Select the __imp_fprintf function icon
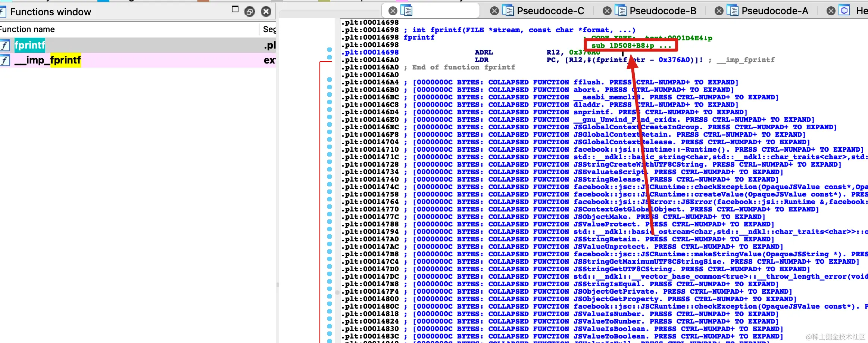Image resolution: width=868 pixels, height=343 pixels. (x=4, y=60)
